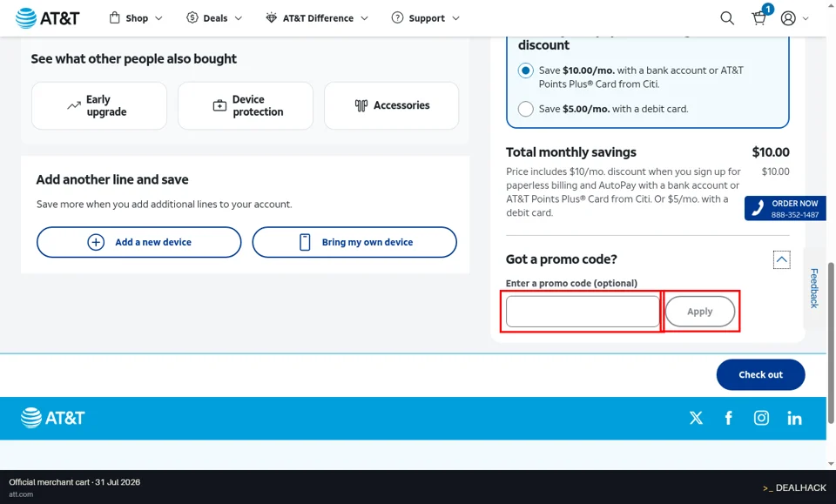Click the AT&T logo in header
This screenshot has height=504, width=836.
tap(47, 18)
